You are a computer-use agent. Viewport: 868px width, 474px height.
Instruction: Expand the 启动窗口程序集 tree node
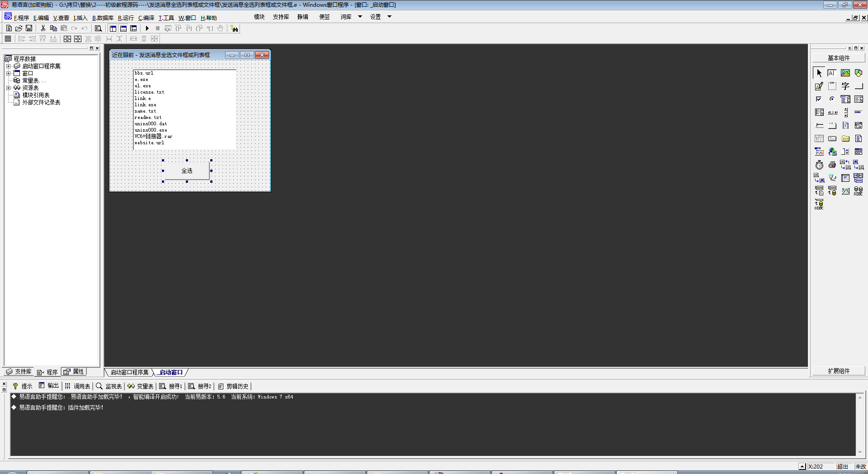click(8, 66)
